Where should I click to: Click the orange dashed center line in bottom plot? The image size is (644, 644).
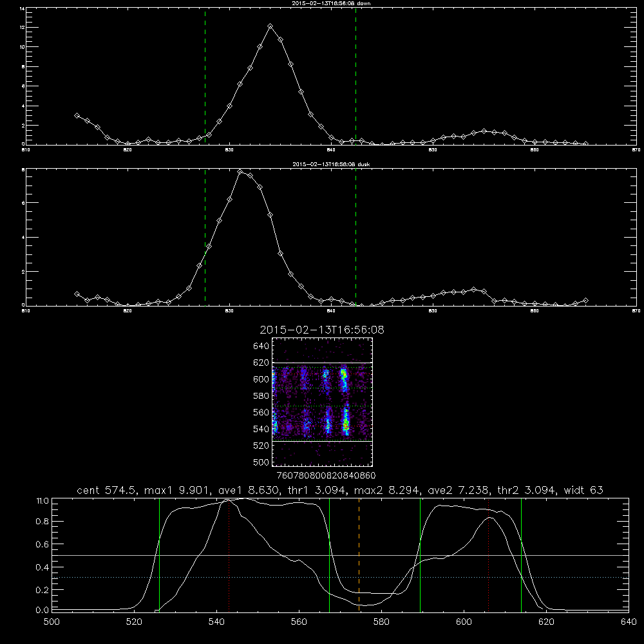pos(359,554)
